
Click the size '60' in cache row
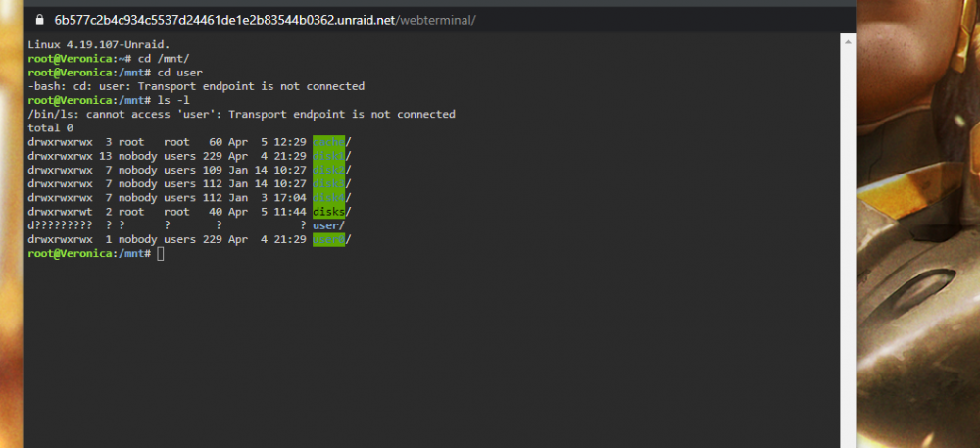click(x=216, y=142)
